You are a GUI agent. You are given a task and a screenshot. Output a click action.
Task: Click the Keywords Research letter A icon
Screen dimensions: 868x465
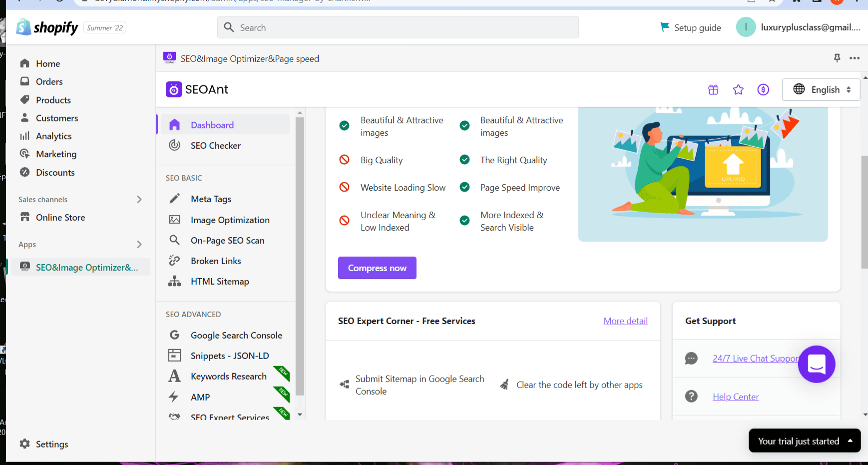[x=174, y=376]
